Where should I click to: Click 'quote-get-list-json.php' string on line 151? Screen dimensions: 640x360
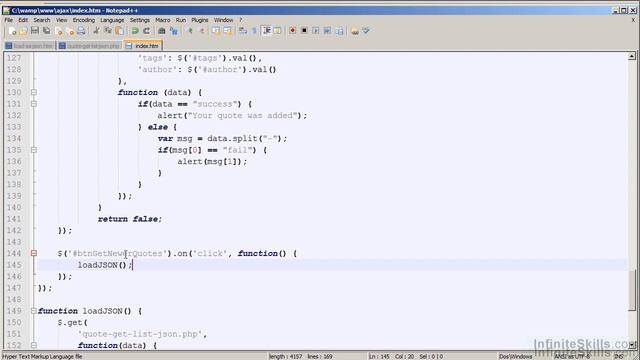click(x=140, y=334)
